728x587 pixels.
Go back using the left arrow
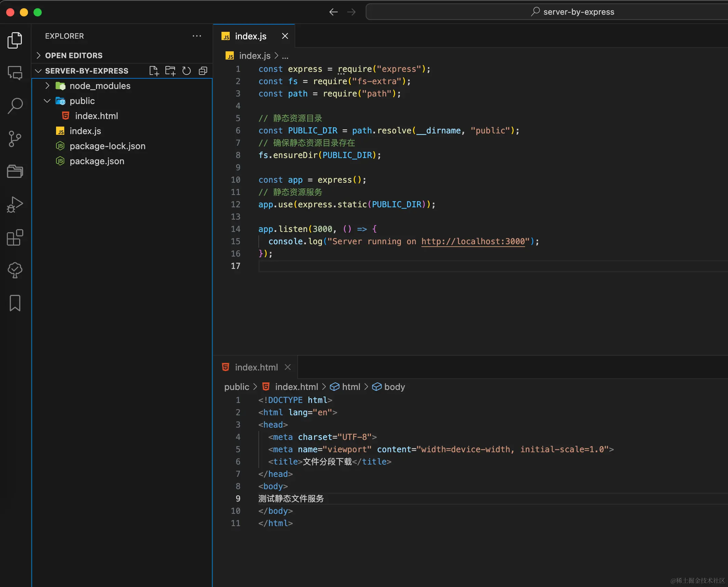(334, 12)
